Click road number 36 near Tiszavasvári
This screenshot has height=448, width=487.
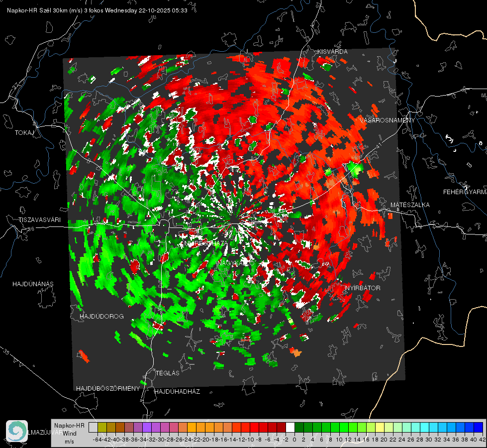coord(31,229)
